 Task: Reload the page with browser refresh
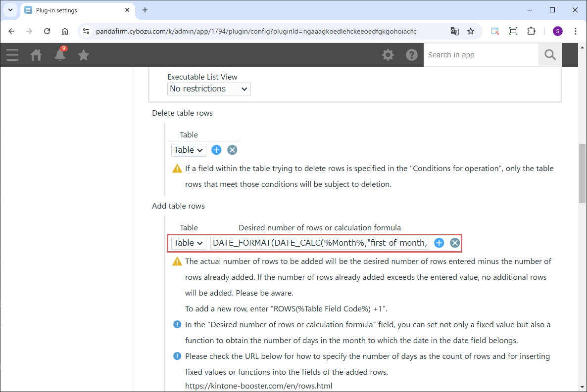(x=47, y=31)
